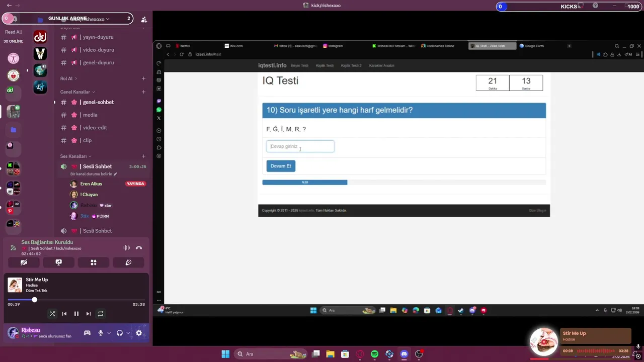The image size is (644, 362).
Task: Share your screen button in voice panel
Action: (58, 262)
